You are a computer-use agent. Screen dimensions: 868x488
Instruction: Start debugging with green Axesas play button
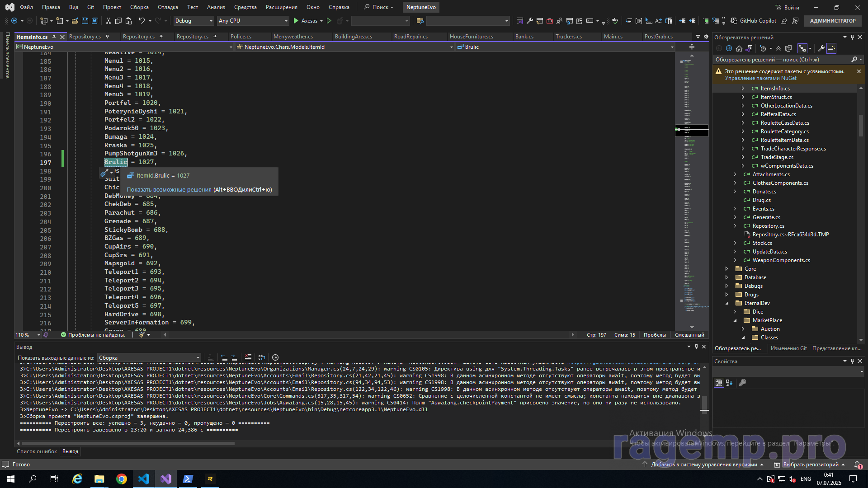pyautogui.click(x=296, y=21)
